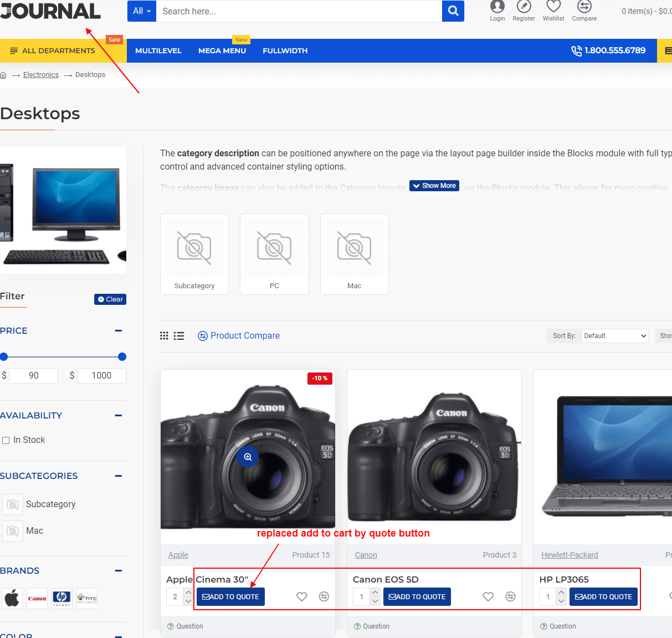Add Canon EOS 5D to wishlist

tap(488, 596)
